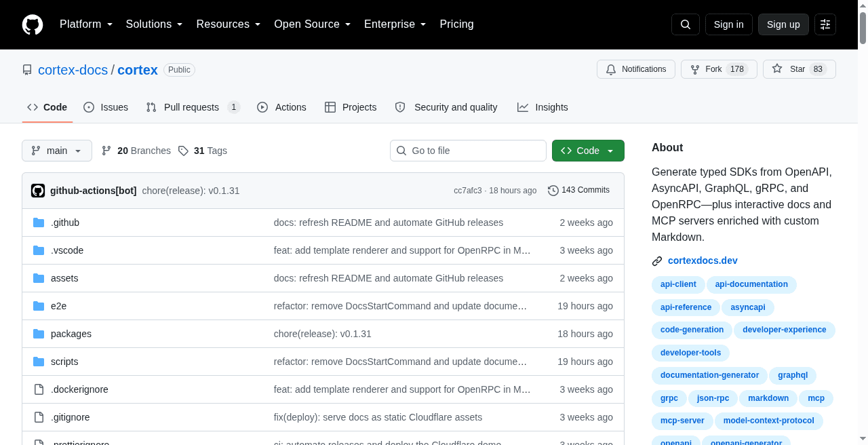Select the mcp-server topic tag
The height and width of the screenshot is (445, 868).
[682, 421]
